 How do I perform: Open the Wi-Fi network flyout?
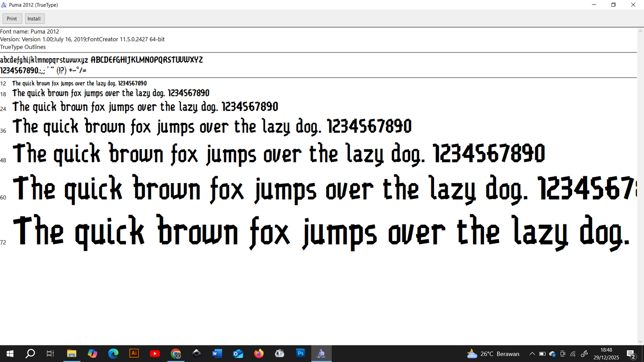point(573,354)
